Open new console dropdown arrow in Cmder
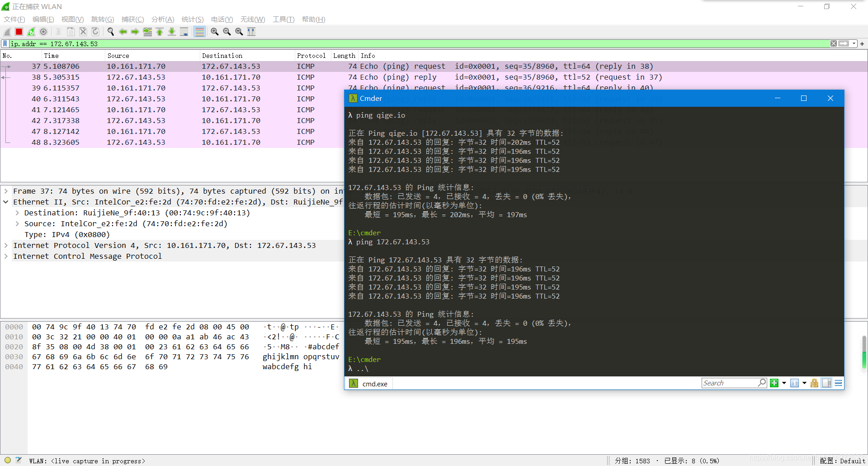 pyautogui.click(x=784, y=383)
